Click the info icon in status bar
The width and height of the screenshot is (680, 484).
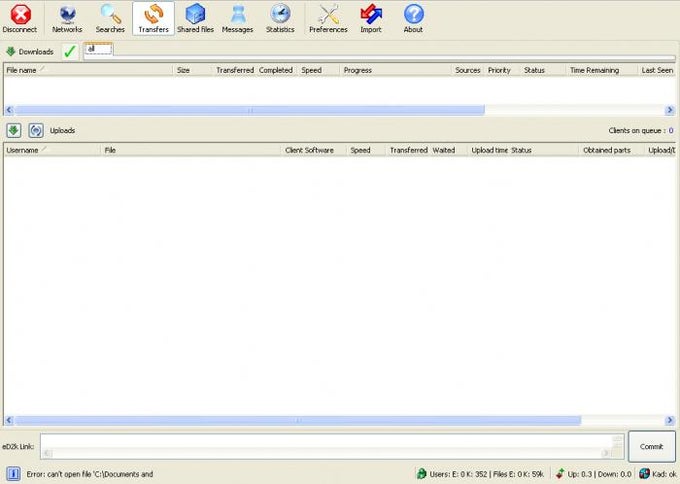coord(13,474)
